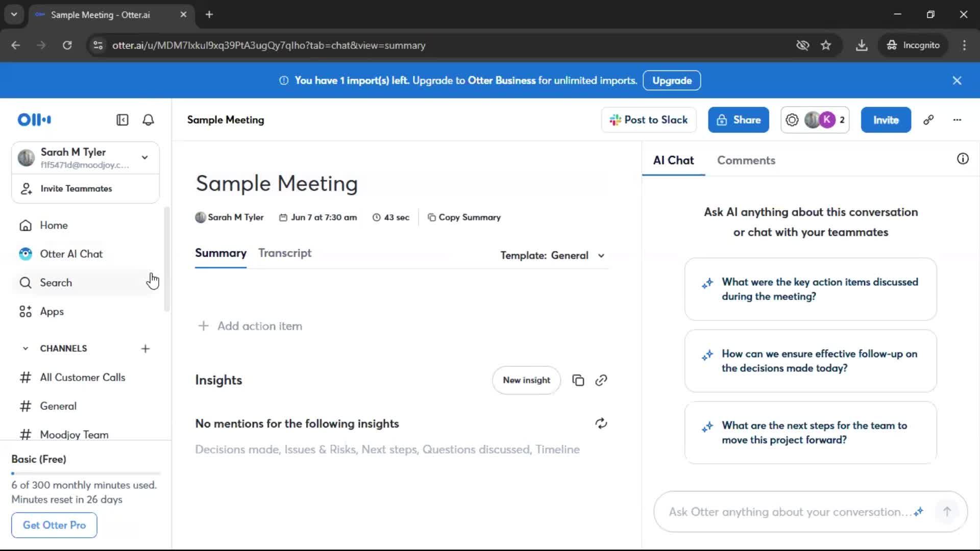Click the Otter logo in sidebar
The image size is (980, 551).
(x=34, y=119)
